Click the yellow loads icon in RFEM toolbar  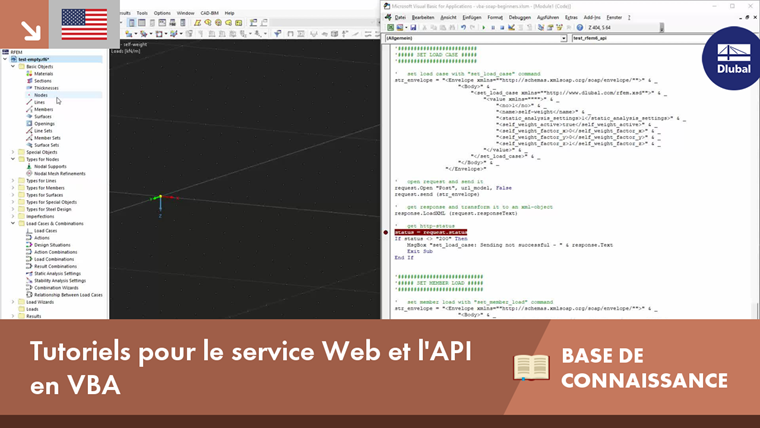(x=198, y=23)
